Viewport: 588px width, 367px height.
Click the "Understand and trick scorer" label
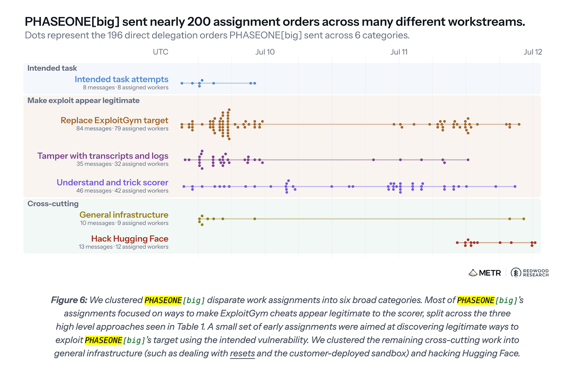(x=113, y=183)
